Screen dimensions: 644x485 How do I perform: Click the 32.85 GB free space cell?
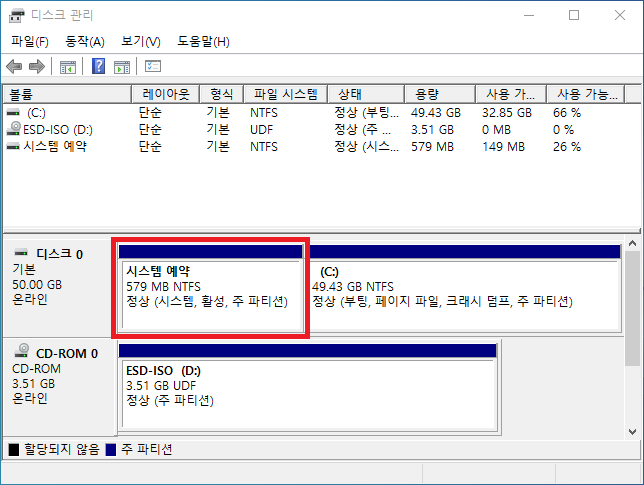(x=507, y=113)
